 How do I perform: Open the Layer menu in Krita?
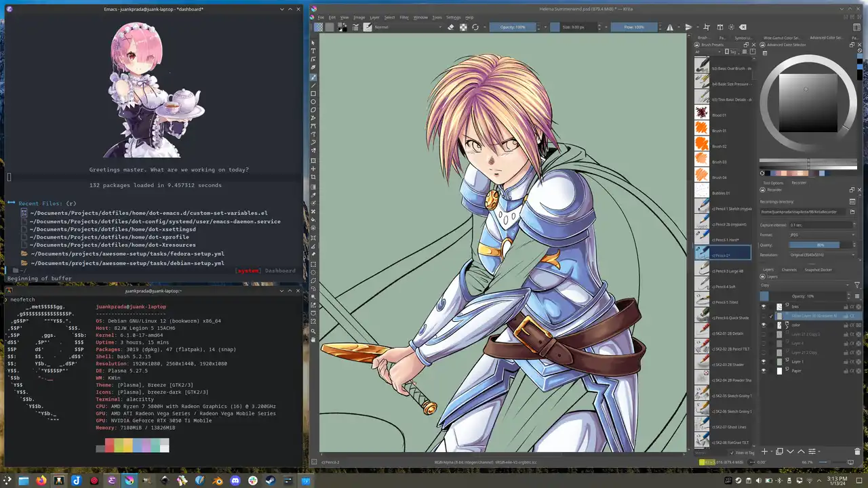pos(374,17)
